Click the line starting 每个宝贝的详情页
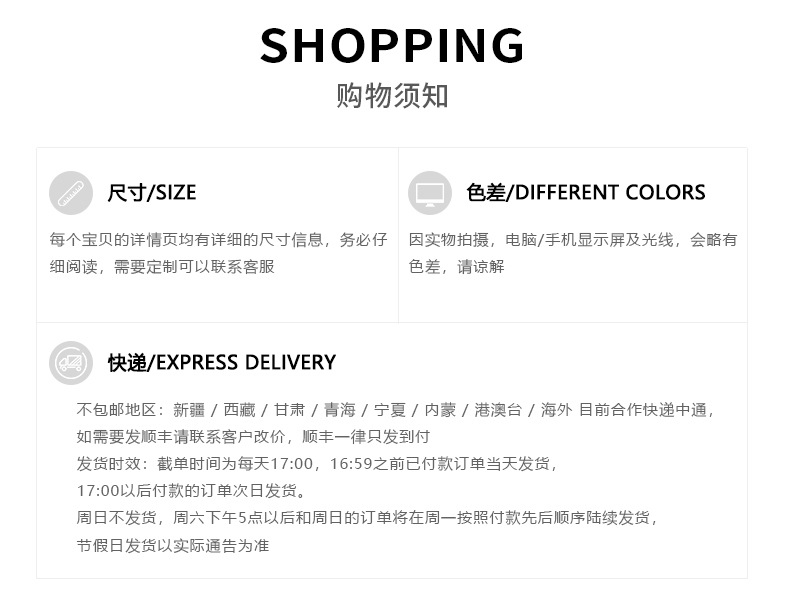 coord(218,240)
